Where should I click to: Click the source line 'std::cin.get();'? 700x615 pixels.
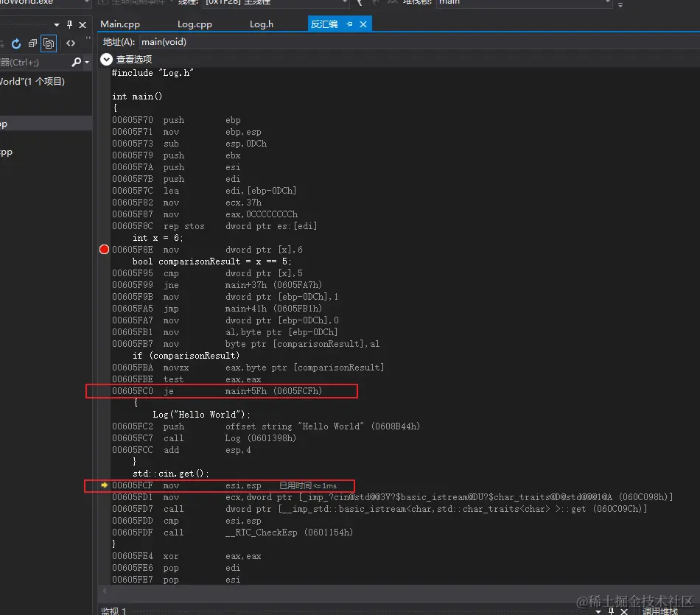(x=170, y=474)
